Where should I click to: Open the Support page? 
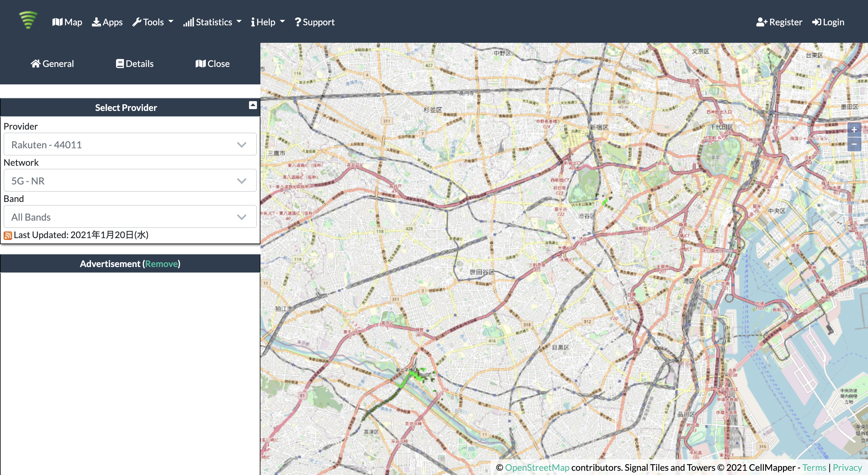(x=315, y=22)
